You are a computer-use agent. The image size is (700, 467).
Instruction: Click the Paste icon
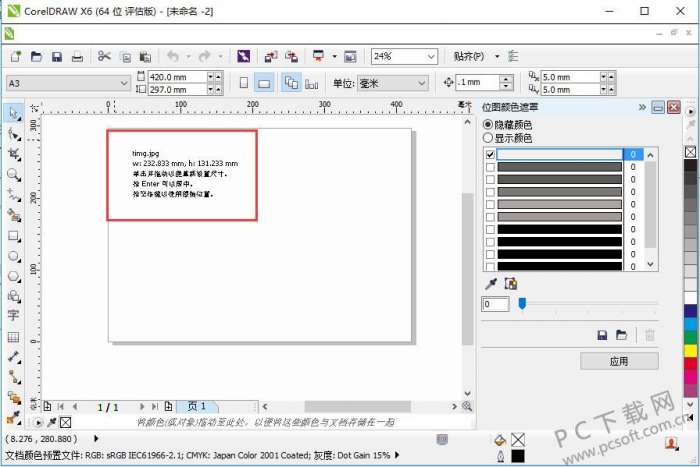(x=145, y=57)
